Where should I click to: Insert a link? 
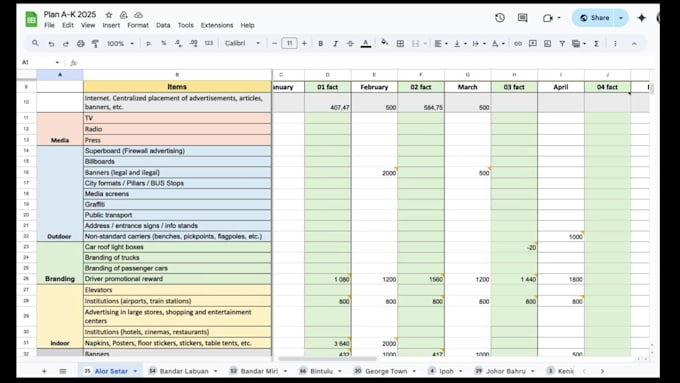tap(518, 43)
